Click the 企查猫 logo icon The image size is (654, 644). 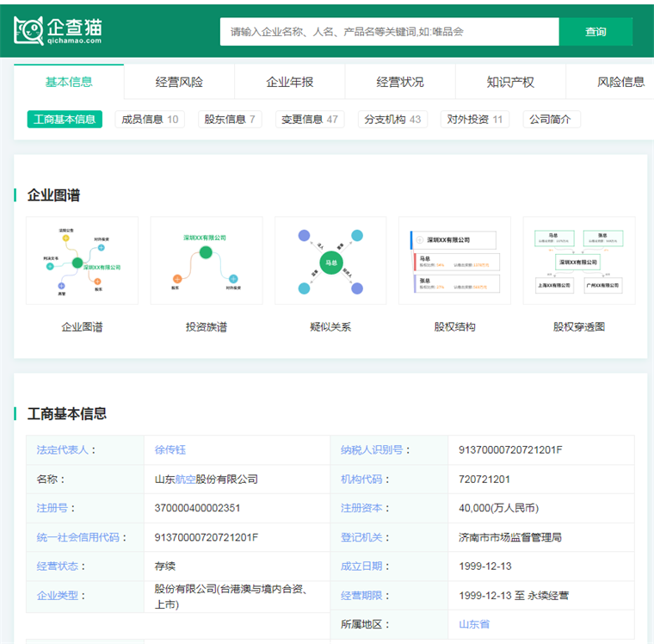(28, 31)
